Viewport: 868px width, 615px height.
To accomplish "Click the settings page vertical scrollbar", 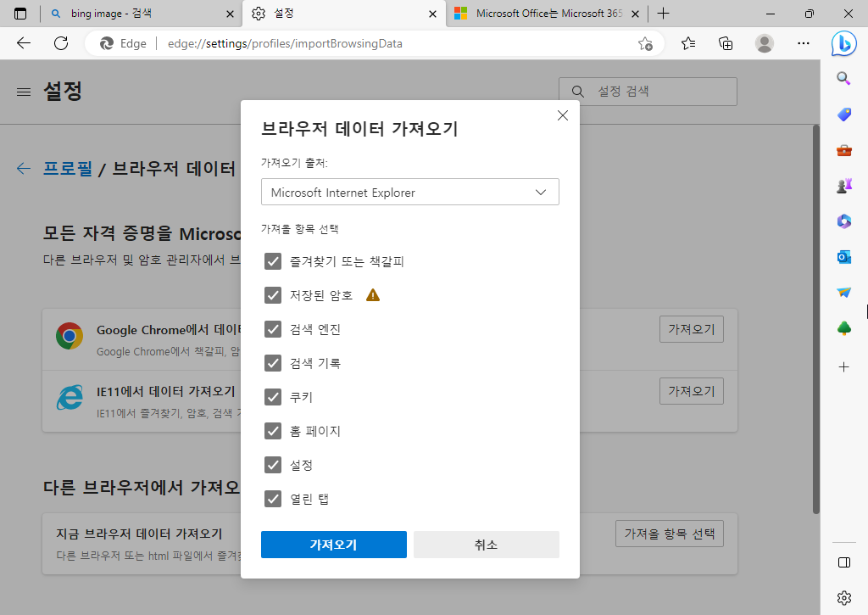I will tap(815, 319).
